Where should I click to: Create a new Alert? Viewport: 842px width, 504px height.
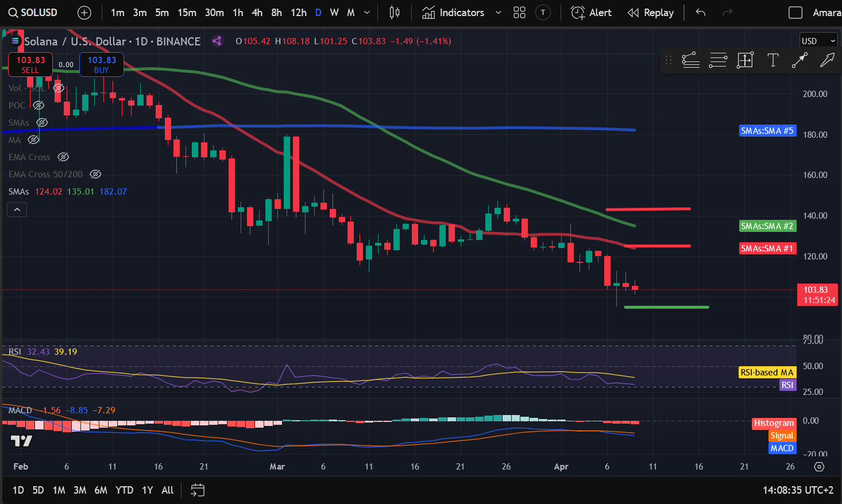592,13
